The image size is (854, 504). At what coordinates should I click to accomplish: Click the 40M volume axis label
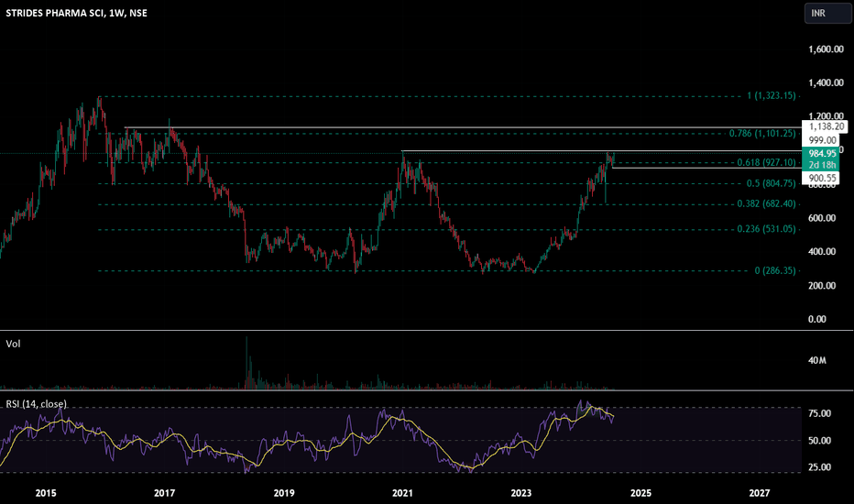pos(817,361)
